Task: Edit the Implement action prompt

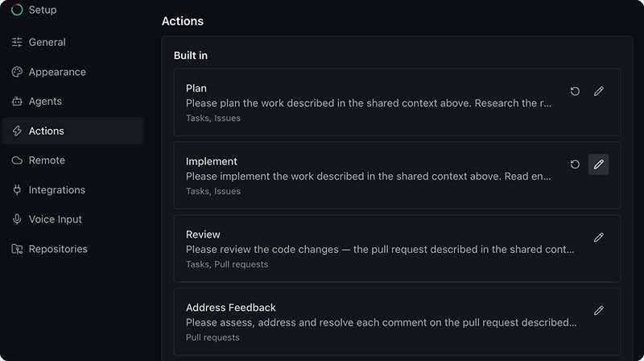Action: pos(598,164)
